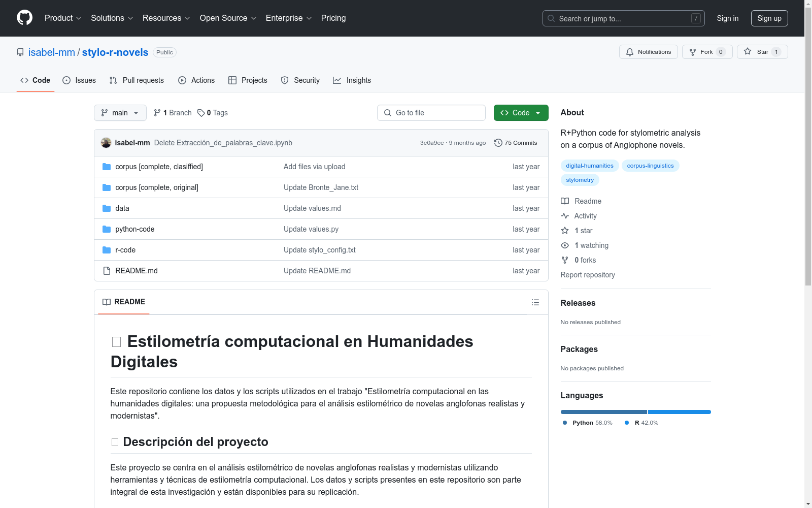Click folder icon for data directory

107,208
